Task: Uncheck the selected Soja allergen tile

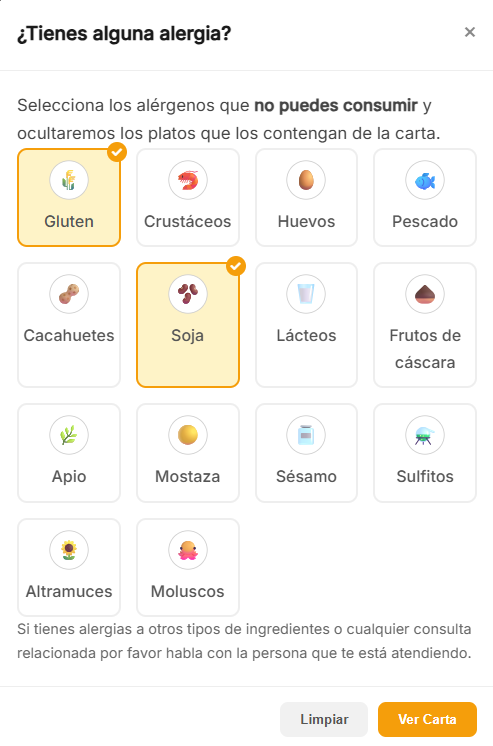Action: coord(187,325)
